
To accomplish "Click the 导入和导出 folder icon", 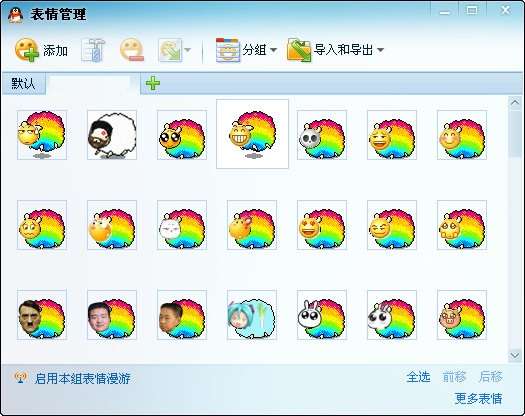I will click(299, 50).
